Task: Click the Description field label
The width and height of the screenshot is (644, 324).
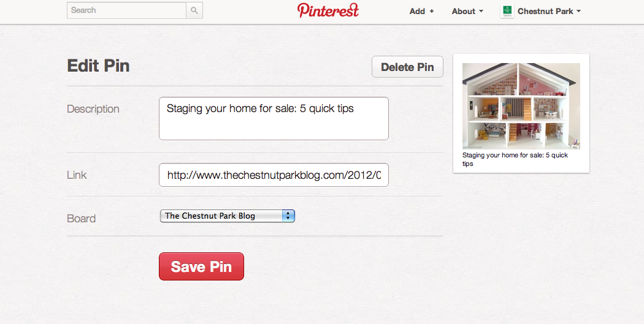Action: click(93, 109)
